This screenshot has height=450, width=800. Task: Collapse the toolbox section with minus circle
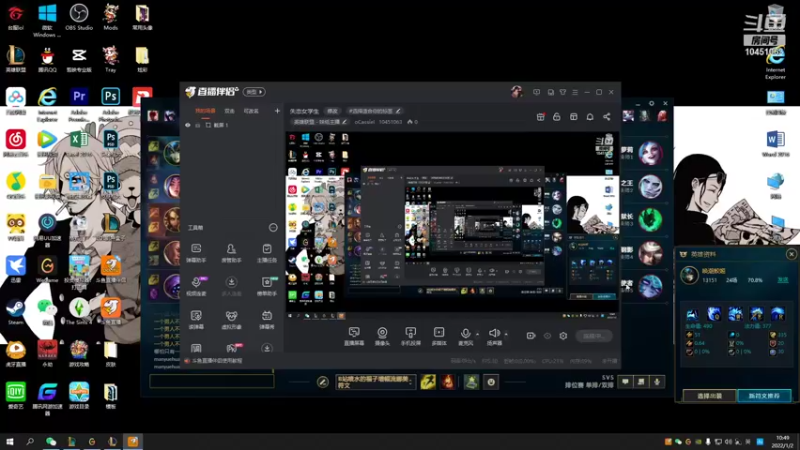click(x=273, y=228)
